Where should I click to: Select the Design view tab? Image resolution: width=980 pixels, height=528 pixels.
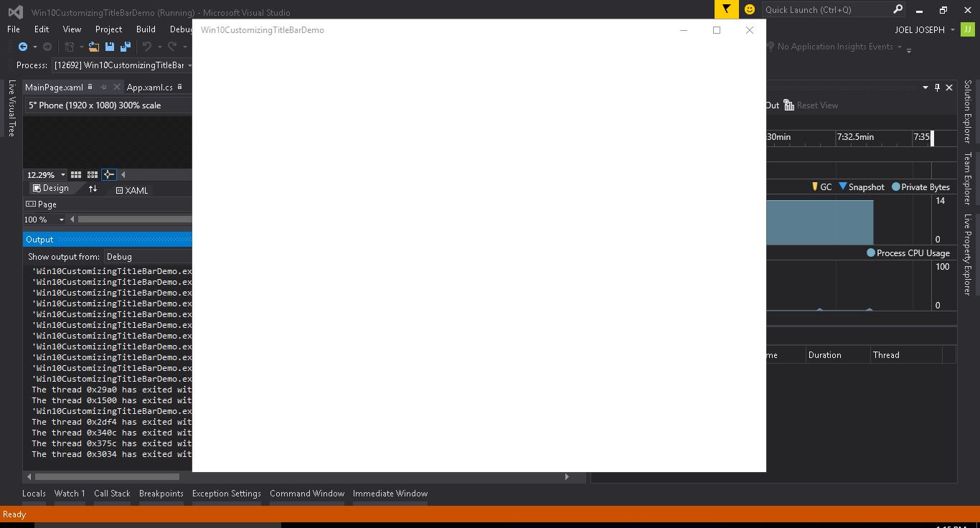click(x=51, y=188)
